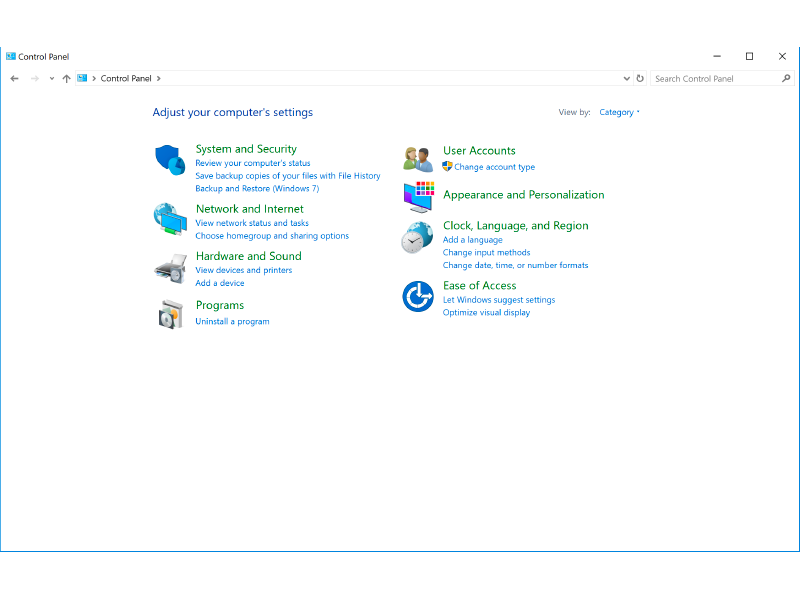Open Backup and Restore (Windows 7)
Viewport: 800px width, 600px height.
(x=257, y=188)
